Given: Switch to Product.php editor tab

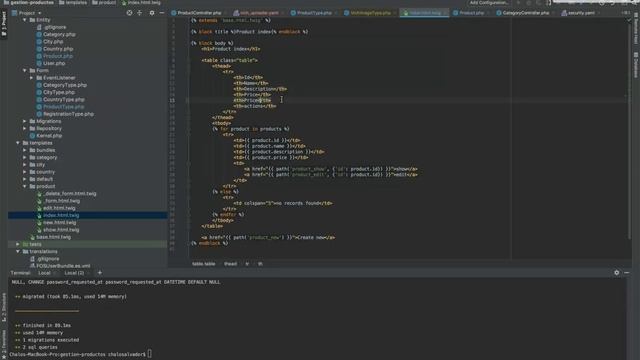Looking at the screenshot, I should pyautogui.click(x=471, y=13).
